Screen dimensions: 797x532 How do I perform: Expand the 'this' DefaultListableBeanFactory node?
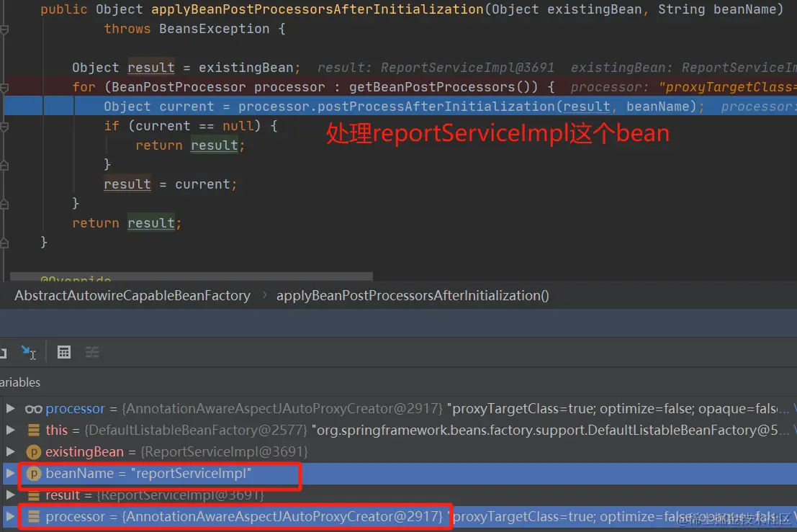click(x=10, y=430)
